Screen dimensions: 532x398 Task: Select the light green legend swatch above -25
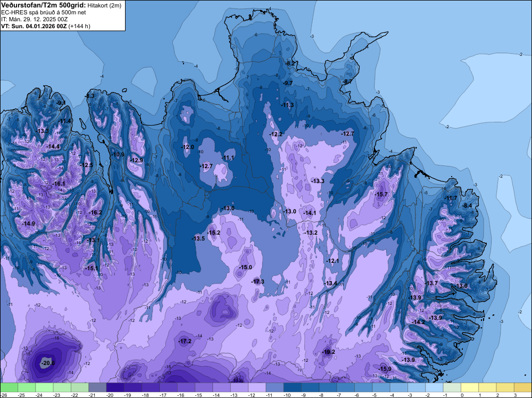coord(27,387)
